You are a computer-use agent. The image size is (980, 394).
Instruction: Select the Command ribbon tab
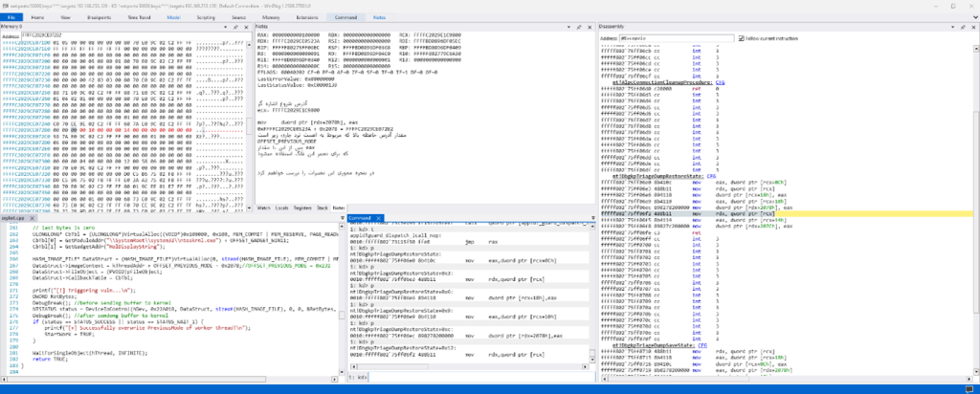click(x=345, y=17)
